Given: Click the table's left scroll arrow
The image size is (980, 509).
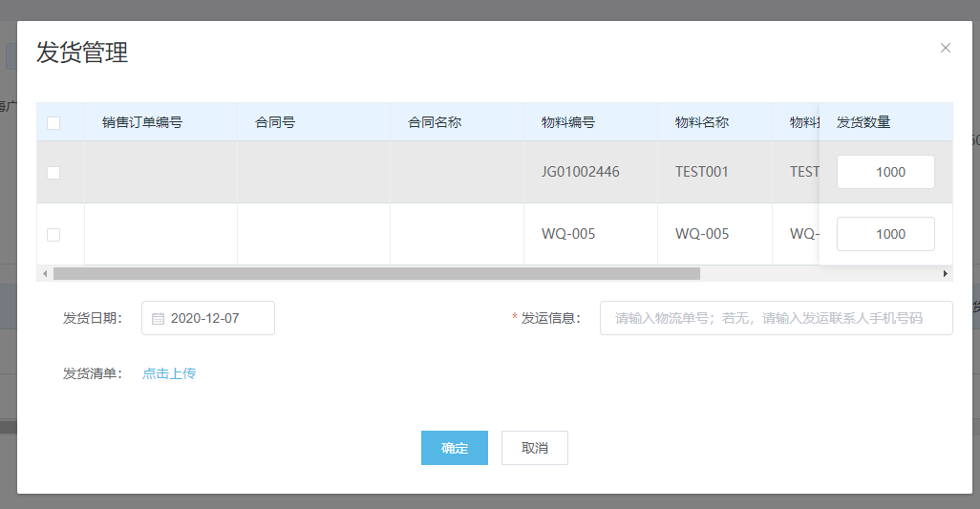Looking at the screenshot, I should (43, 273).
